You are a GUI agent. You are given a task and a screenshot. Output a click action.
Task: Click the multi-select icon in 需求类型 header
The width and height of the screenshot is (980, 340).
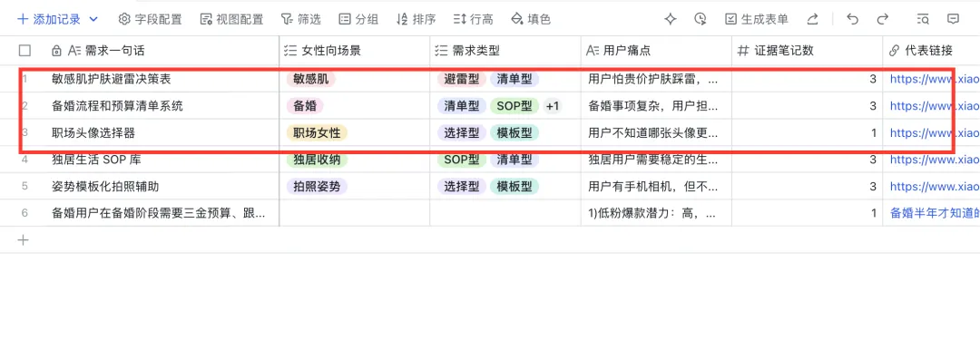coord(441,51)
